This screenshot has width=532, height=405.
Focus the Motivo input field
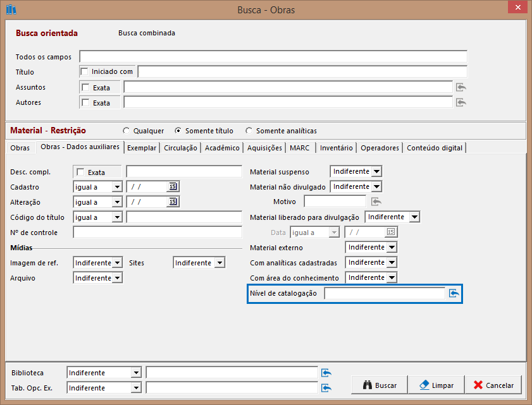tap(335, 202)
